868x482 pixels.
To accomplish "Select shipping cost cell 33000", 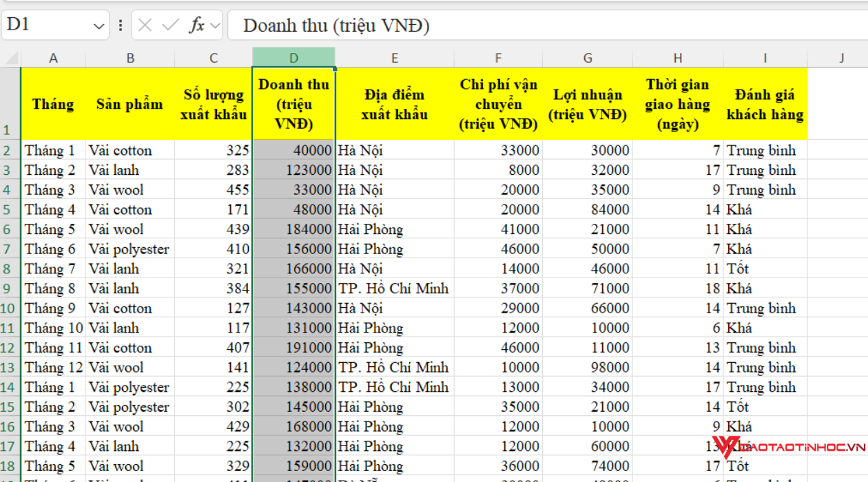I will 498,150.
